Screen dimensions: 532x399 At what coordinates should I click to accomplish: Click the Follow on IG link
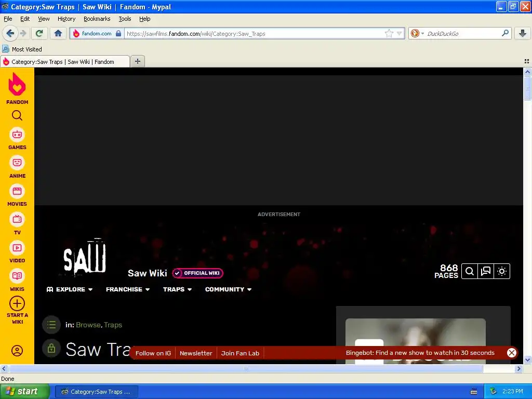tap(153, 353)
